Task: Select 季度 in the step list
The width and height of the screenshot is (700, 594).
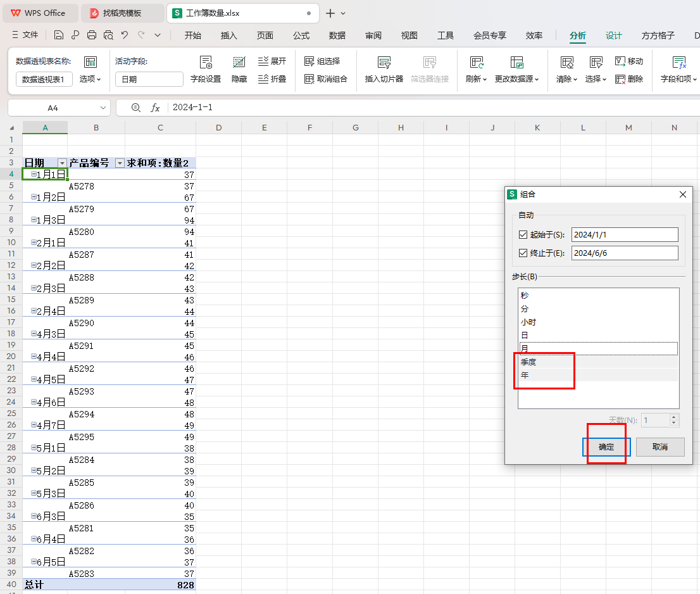Action: (598, 362)
